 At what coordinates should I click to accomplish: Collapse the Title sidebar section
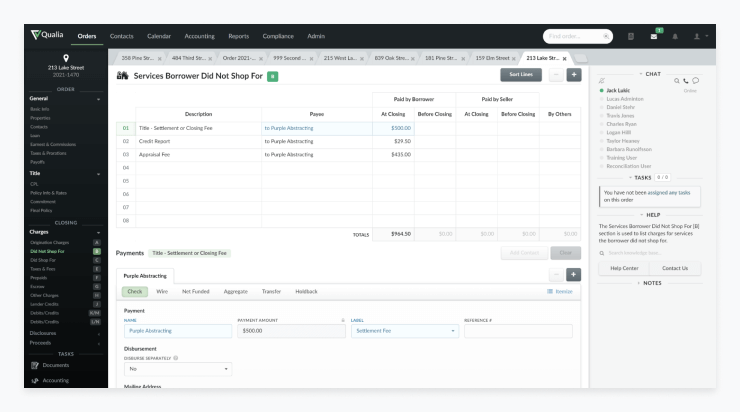(99, 174)
